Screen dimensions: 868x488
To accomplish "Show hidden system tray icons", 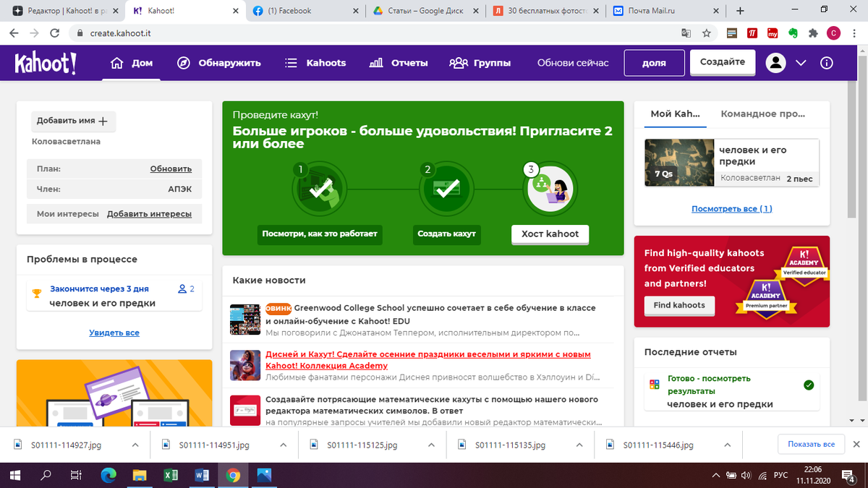I will coord(716,475).
